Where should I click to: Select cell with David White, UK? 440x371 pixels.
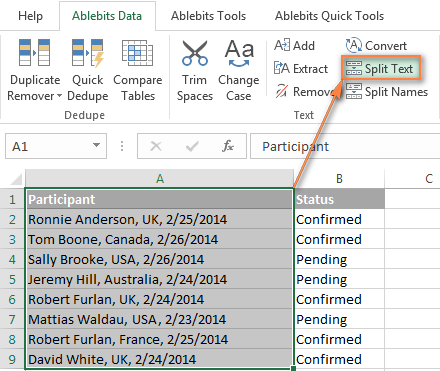159,359
